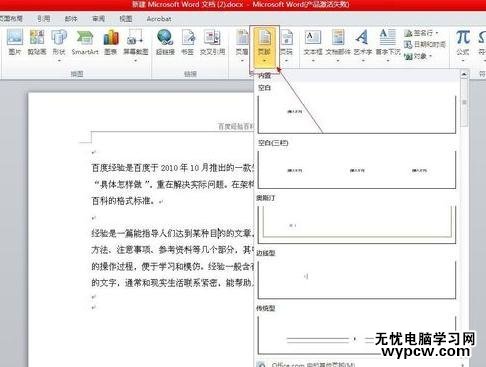The image size is (486, 367).
Task: Insert a hyperlink via 超链接
Action: click(x=165, y=43)
